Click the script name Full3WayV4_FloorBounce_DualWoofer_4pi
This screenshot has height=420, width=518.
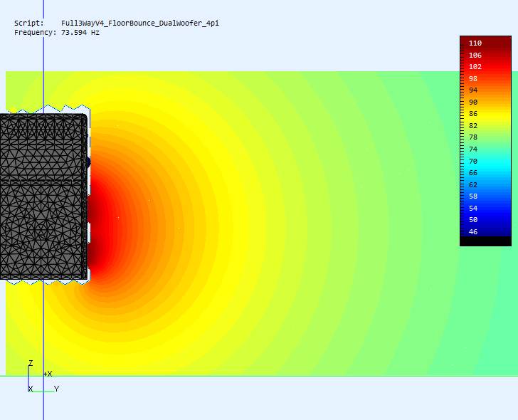140,23
